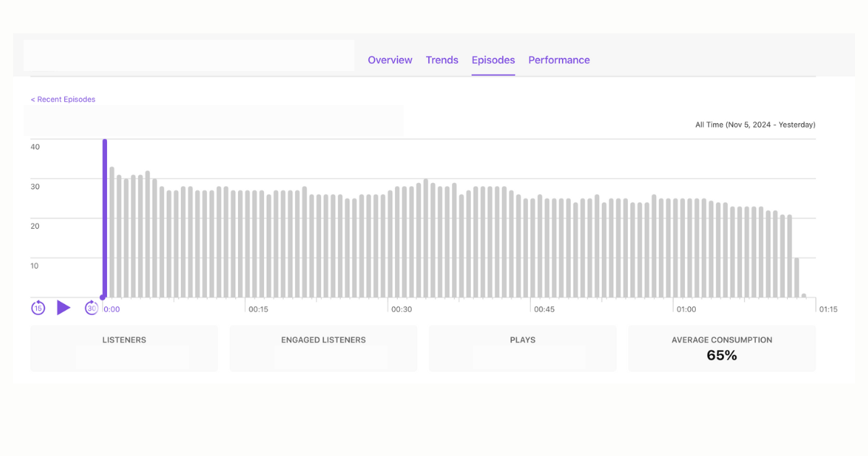Screen dimensions: 868x456
Task: Click the 40 y-axis label
Action: pyautogui.click(x=35, y=147)
